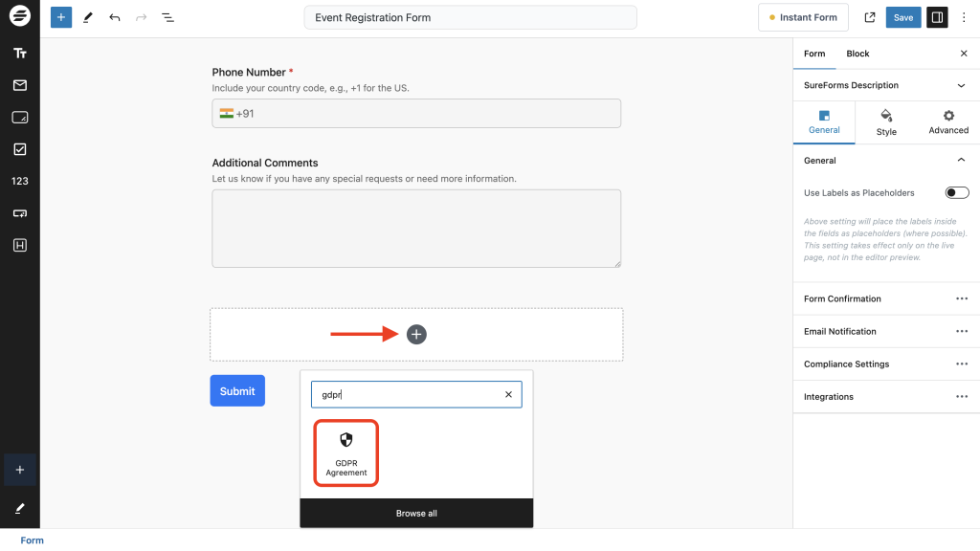
Task: Select the checkbox field icon in sidebar
Action: click(19, 148)
